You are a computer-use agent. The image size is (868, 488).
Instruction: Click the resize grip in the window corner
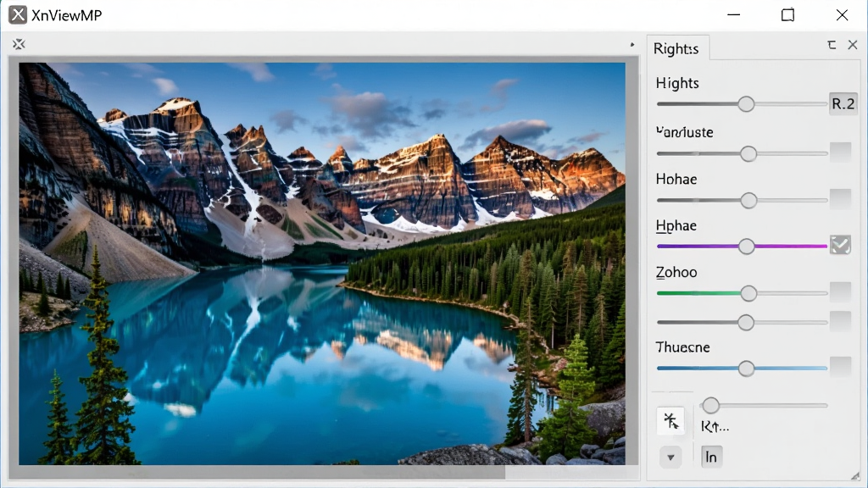point(855,476)
